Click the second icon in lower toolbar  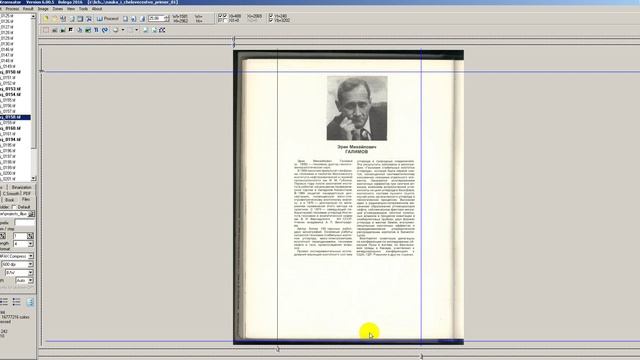point(55,30)
